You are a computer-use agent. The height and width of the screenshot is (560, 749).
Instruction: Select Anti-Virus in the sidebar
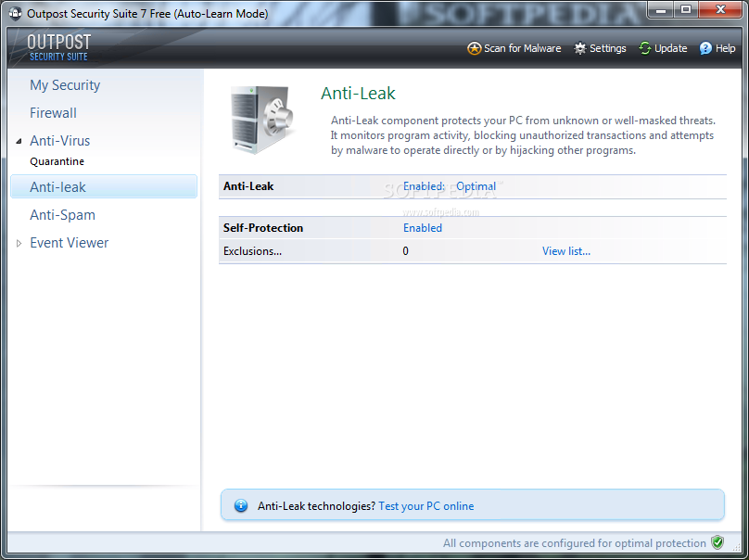click(x=59, y=141)
